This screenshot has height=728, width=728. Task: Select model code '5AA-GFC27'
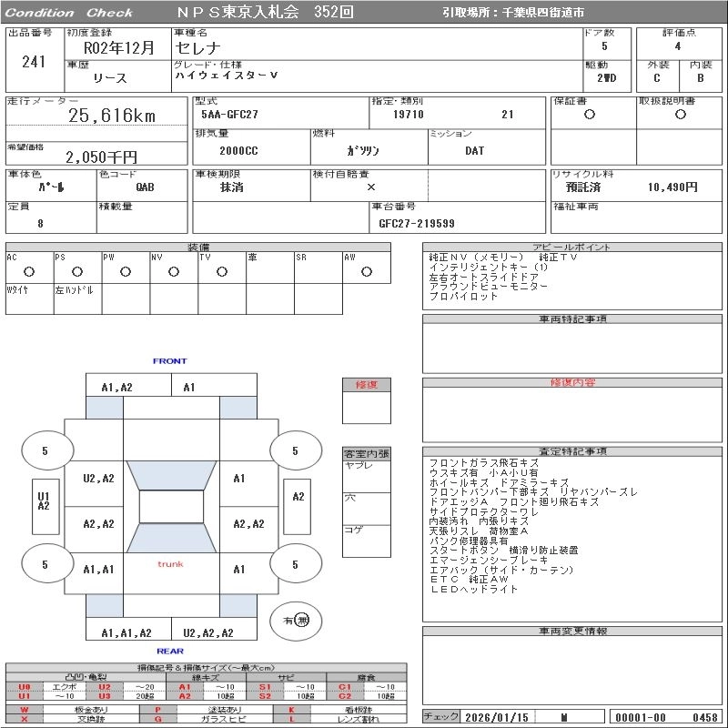229,115
